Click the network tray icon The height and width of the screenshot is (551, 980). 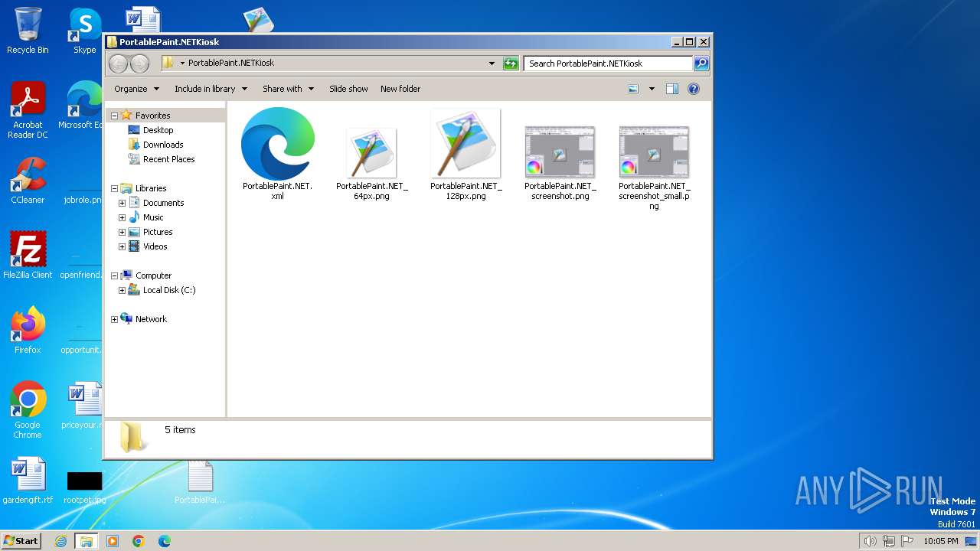click(x=889, y=541)
